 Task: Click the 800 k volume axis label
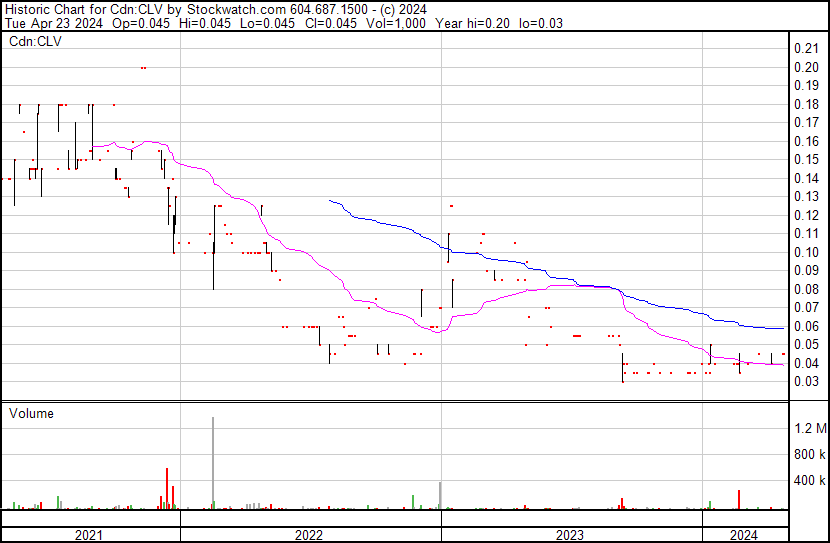coord(810,455)
